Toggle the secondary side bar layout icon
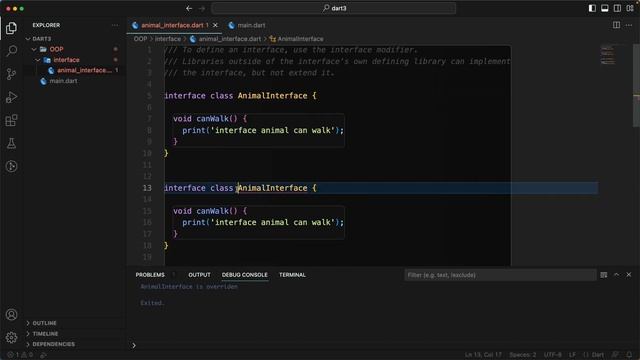 (x=617, y=8)
